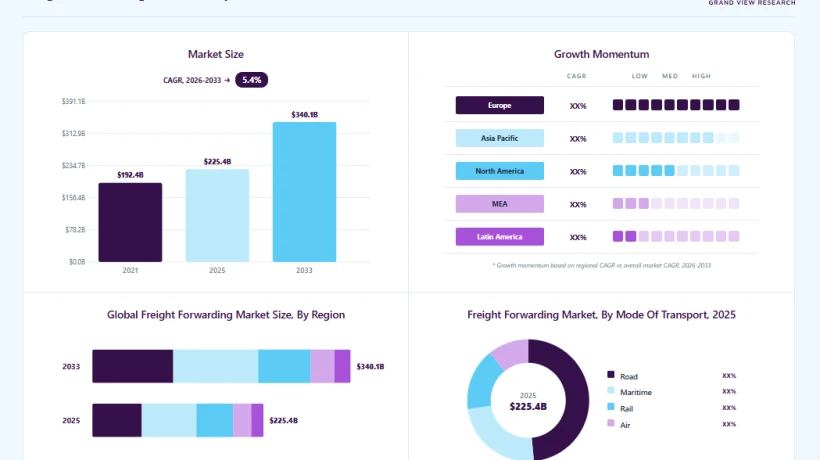
Task: Click the XX% value in Latin America row
Action: click(578, 237)
